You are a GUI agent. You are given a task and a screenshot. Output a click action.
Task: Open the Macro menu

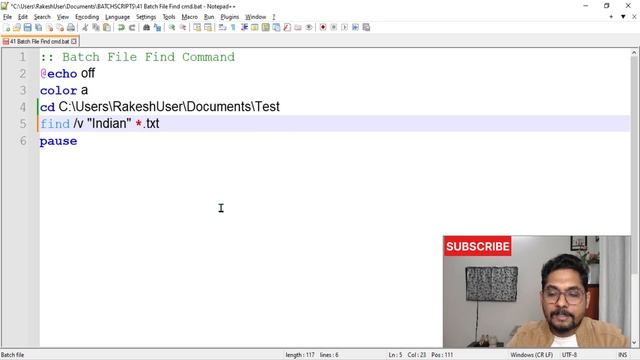pyautogui.click(x=189, y=17)
